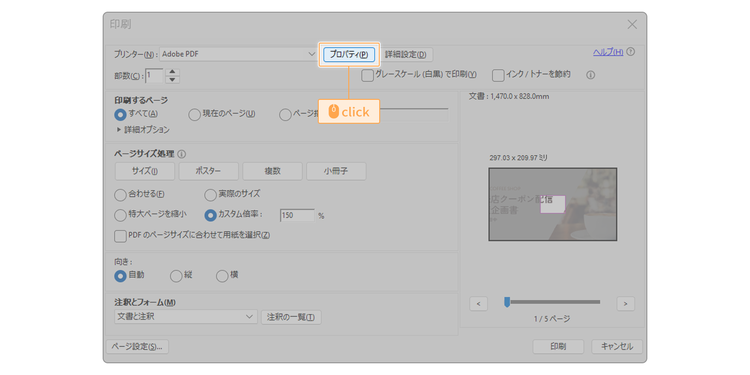Click the page preview slider handle
Image resolution: width=750 pixels, height=375 pixels.
(507, 302)
